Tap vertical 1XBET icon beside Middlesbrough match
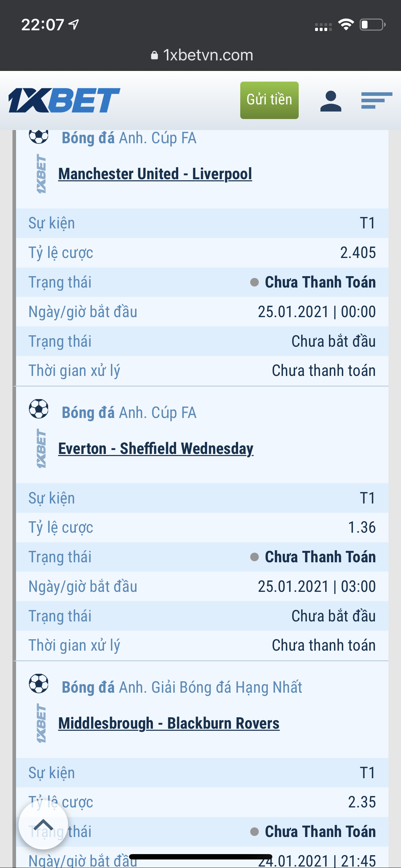 pos(41,723)
